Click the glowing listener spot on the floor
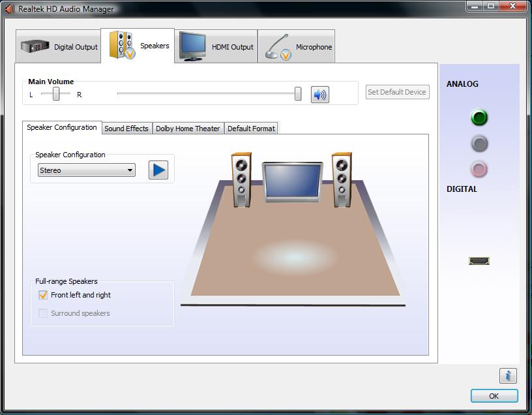Screen dimensions: 532x415 (295, 257)
